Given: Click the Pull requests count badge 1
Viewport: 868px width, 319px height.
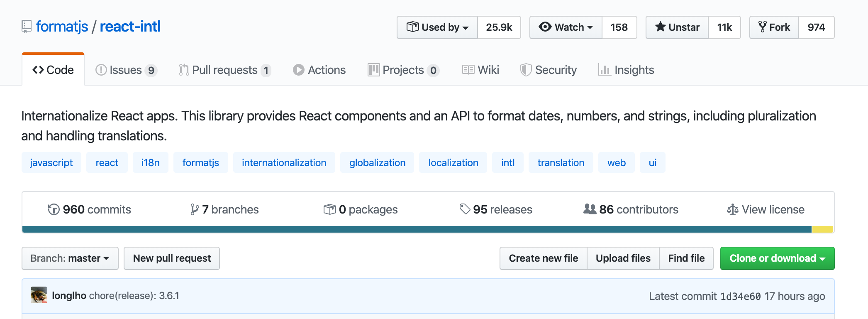Looking at the screenshot, I should click(x=266, y=71).
